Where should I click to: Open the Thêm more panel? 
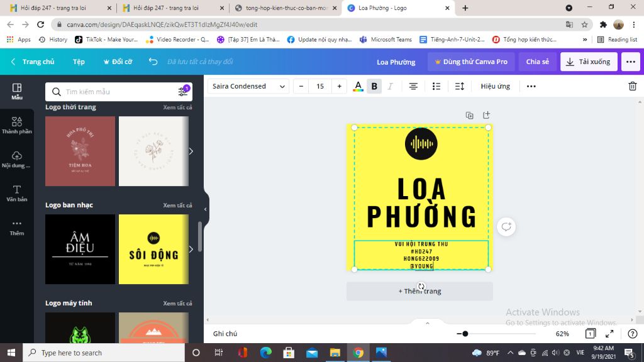(x=17, y=227)
